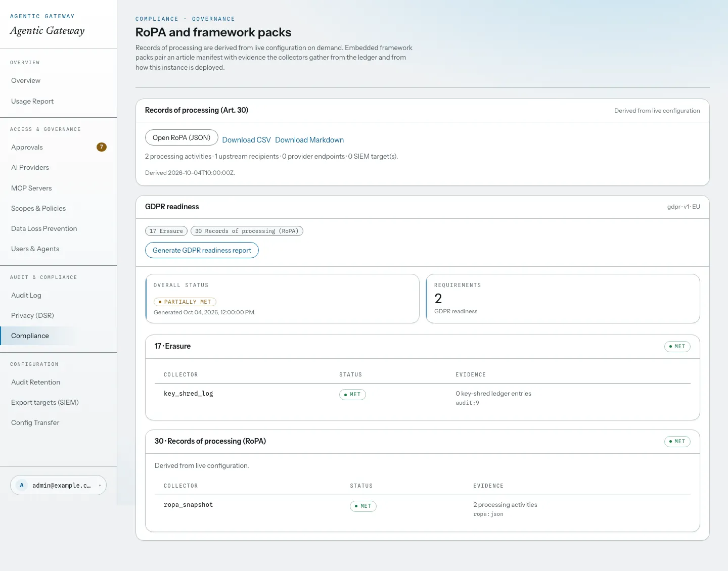Select the 30 Records of processing chip

[247, 231]
